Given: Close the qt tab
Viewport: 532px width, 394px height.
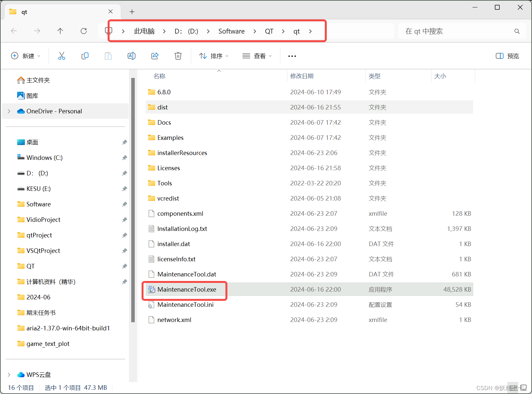Looking at the screenshot, I should [x=111, y=12].
